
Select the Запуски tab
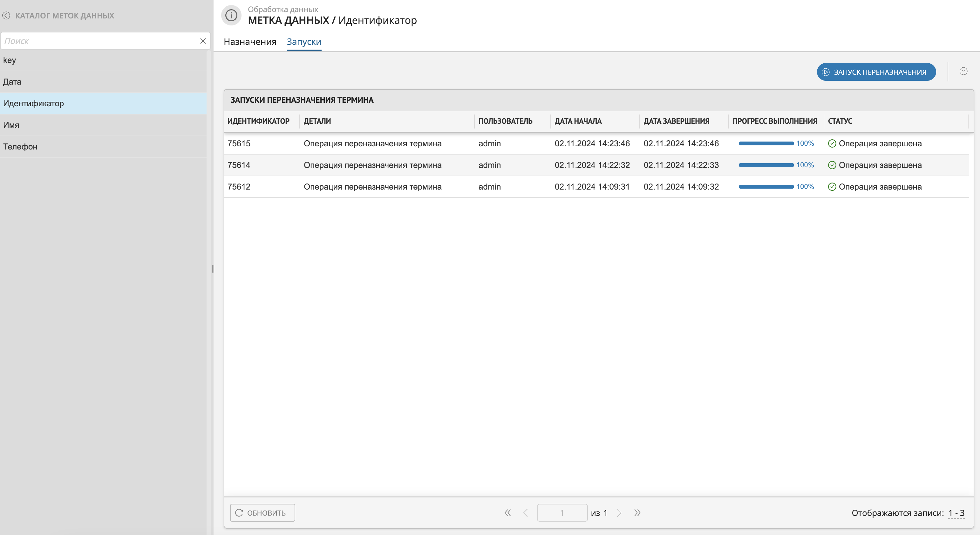[303, 41]
